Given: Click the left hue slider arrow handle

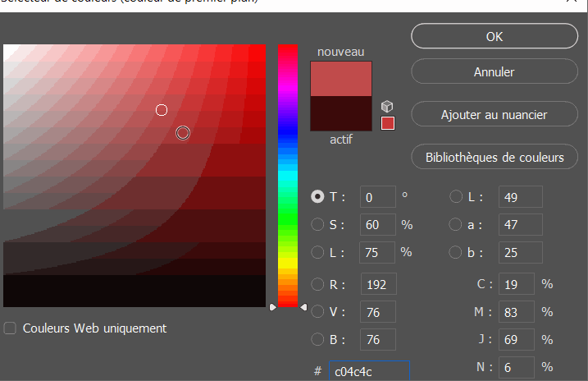Looking at the screenshot, I should pyautogui.click(x=273, y=307).
